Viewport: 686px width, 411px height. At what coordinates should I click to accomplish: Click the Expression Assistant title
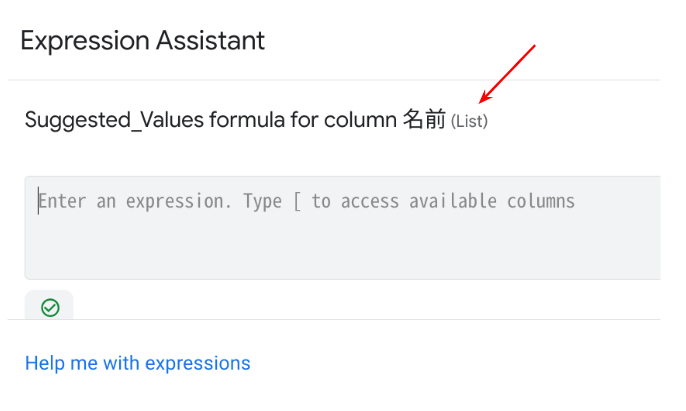coord(143,41)
